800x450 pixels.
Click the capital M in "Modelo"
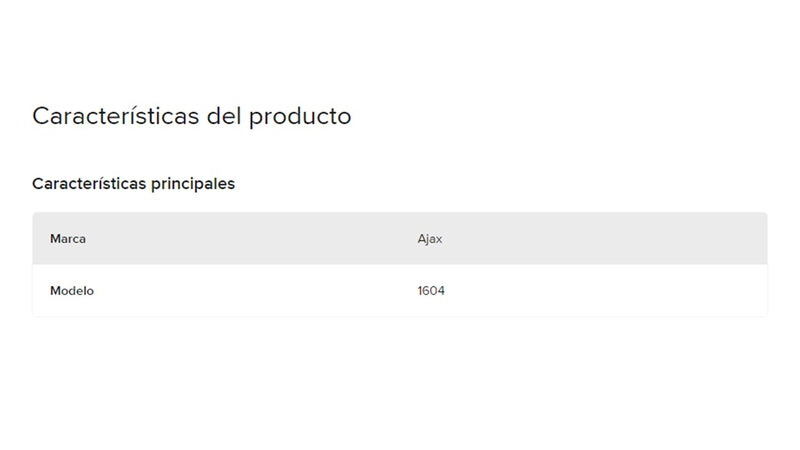pyautogui.click(x=55, y=291)
